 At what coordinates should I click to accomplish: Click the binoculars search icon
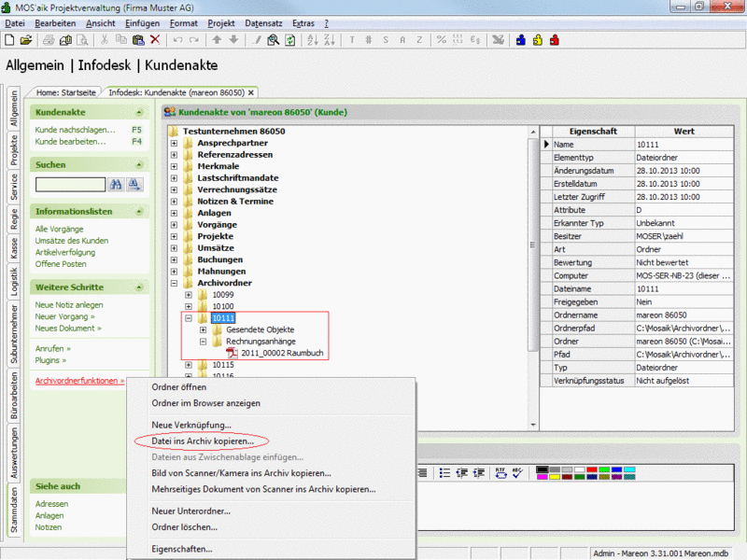[116, 184]
